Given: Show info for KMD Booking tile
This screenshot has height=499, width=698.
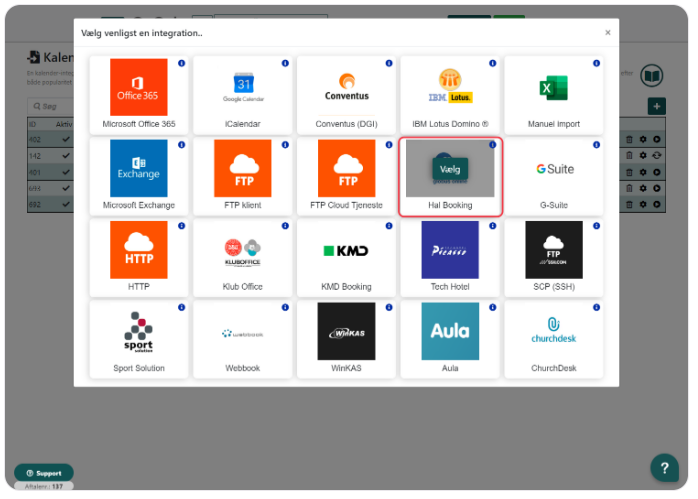Looking at the screenshot, I should pyautogui.click(x=389, y=226).
